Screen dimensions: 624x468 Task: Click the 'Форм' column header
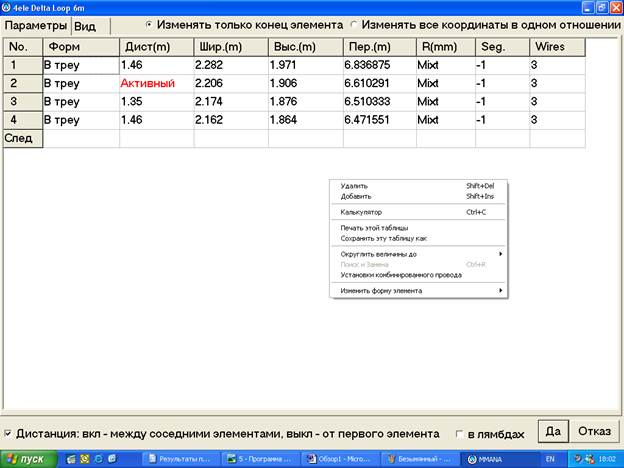click(81, 47)
